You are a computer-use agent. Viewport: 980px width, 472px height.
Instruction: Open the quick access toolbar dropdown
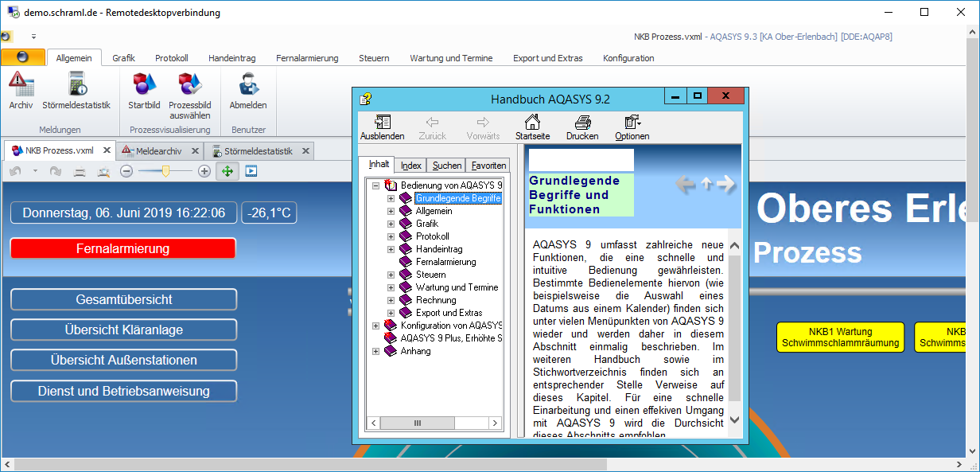33,37
